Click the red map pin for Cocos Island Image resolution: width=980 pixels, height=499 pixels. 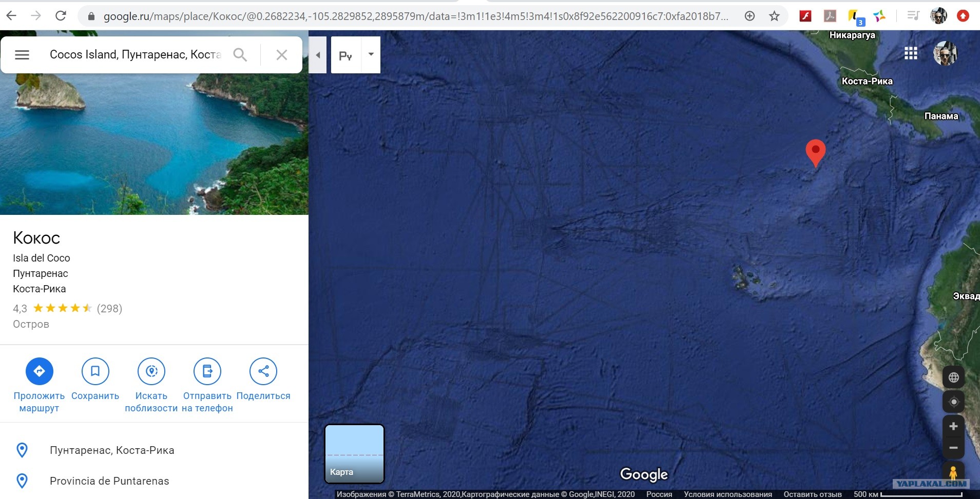tap(815, 152)
